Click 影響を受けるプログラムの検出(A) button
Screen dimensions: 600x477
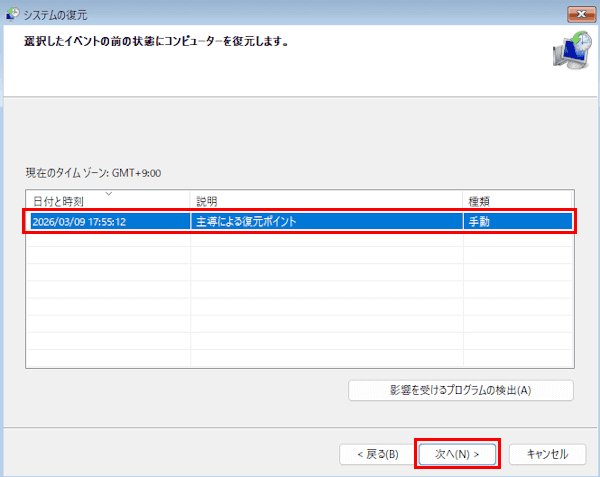click(461, 390)
